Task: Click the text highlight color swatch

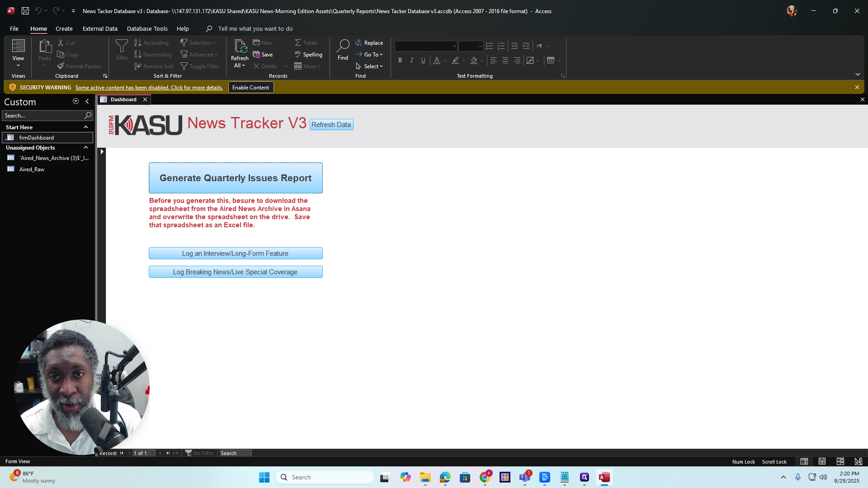Action: 455,60
